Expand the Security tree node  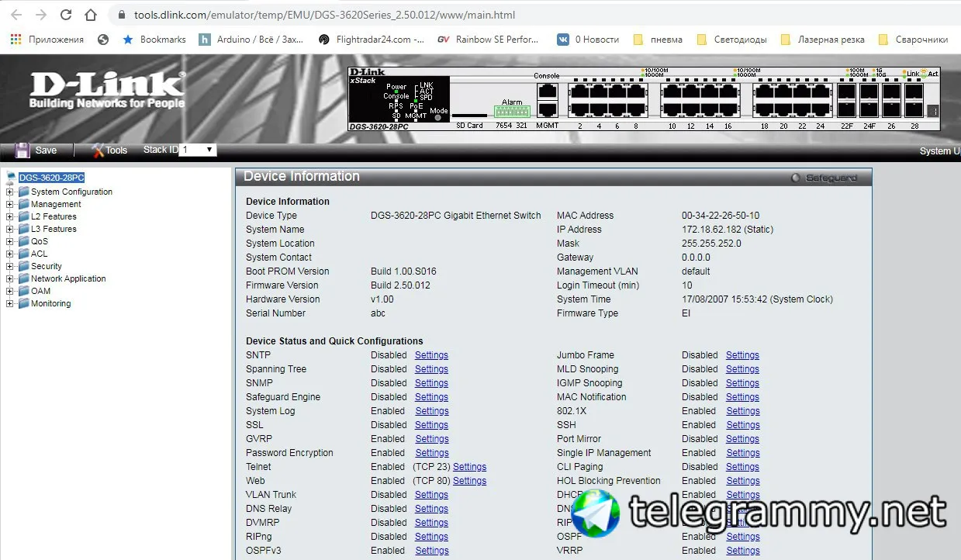point(10,266)
